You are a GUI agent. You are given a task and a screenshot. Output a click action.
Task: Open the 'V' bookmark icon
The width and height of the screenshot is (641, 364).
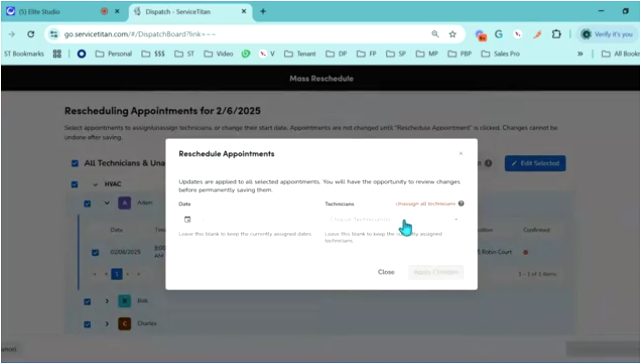coord(267,54)
